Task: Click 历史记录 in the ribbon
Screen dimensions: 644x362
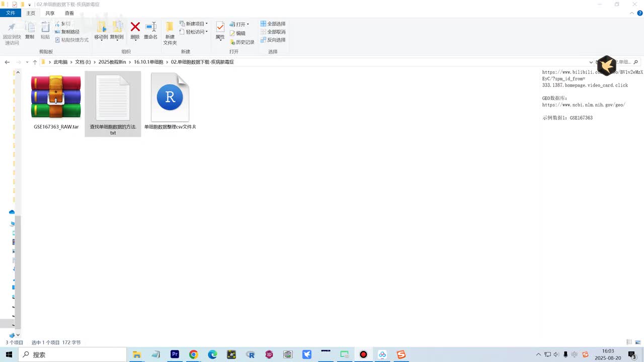Action: tap(242, 42)
